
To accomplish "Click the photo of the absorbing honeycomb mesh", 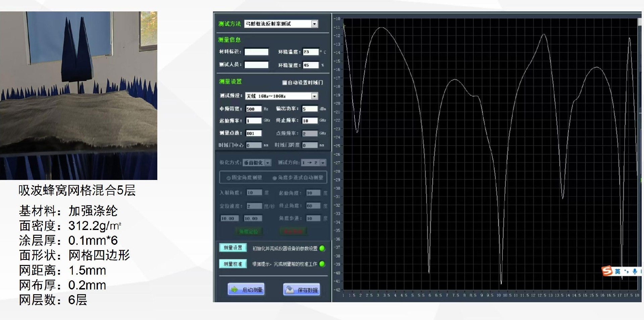I will [x=78, y=96].
